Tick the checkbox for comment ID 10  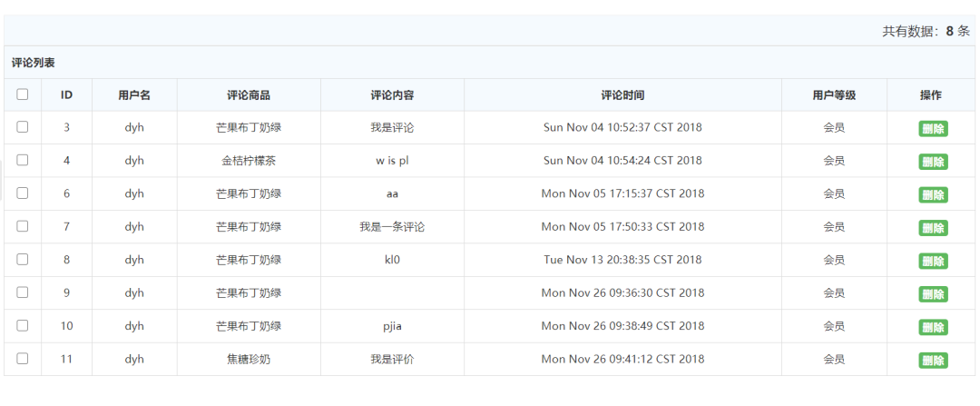23,325
